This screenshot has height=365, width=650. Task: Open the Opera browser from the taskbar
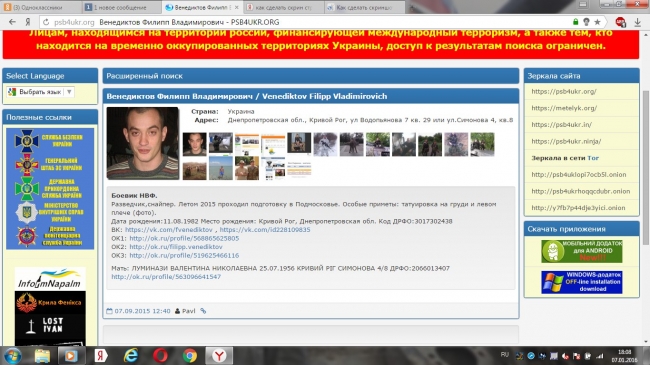tap(160, 355)
